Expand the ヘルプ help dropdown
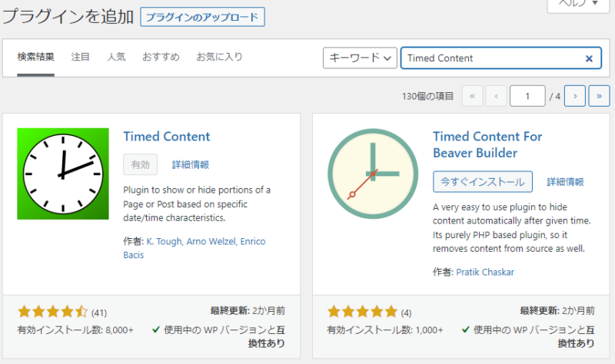Image resolution: width=615 pixels, height=364 pixels. tap(577, 4)
